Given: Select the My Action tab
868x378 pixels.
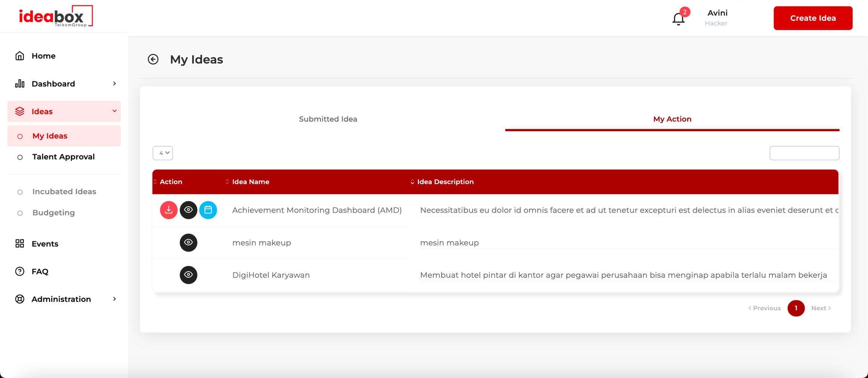Looking at the screenshot, I should 672,119.
